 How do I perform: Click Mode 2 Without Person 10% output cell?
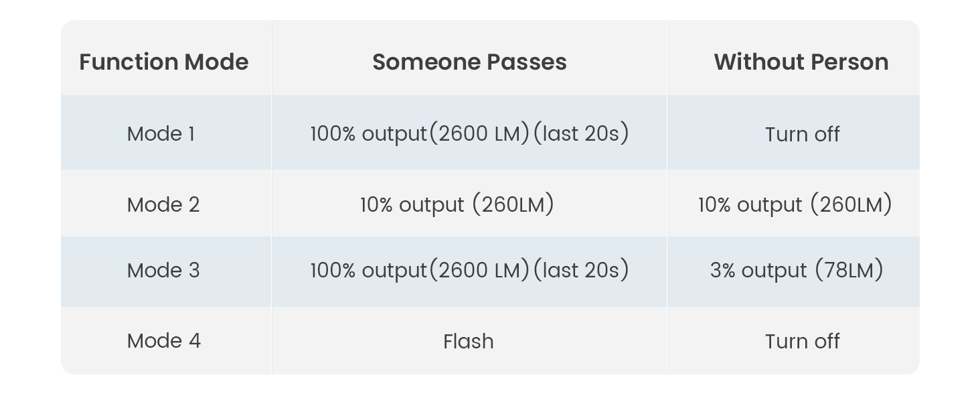[x=795, y=204]
